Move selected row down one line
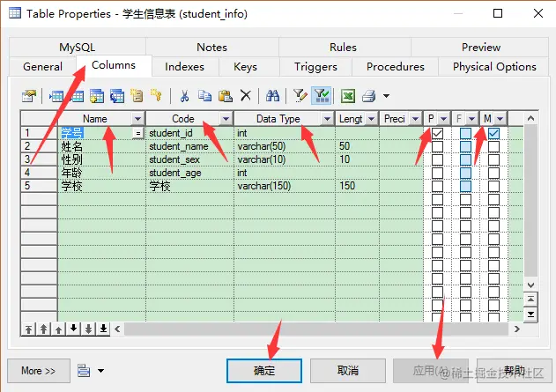This screenshot has width=556, height=392. click(73, 329)
